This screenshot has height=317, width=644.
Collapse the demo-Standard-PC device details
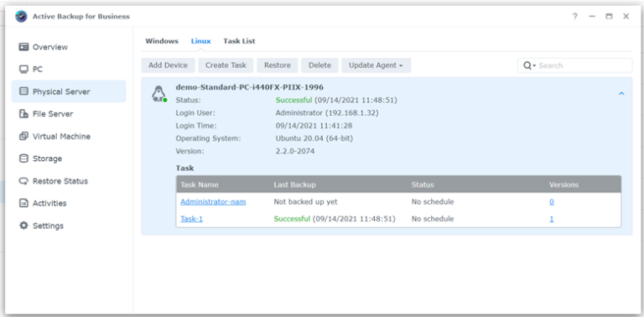pyautogui.click(x=621, y=94)
